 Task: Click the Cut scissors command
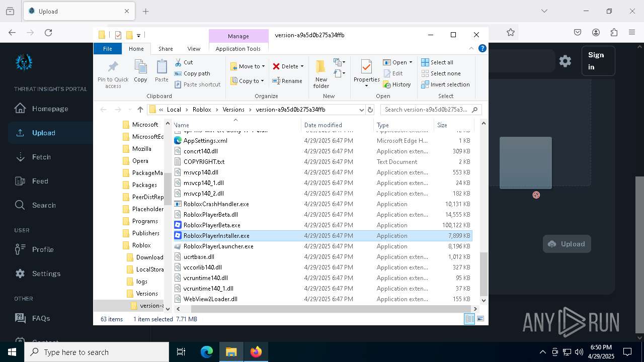click(x=184, y=62)
